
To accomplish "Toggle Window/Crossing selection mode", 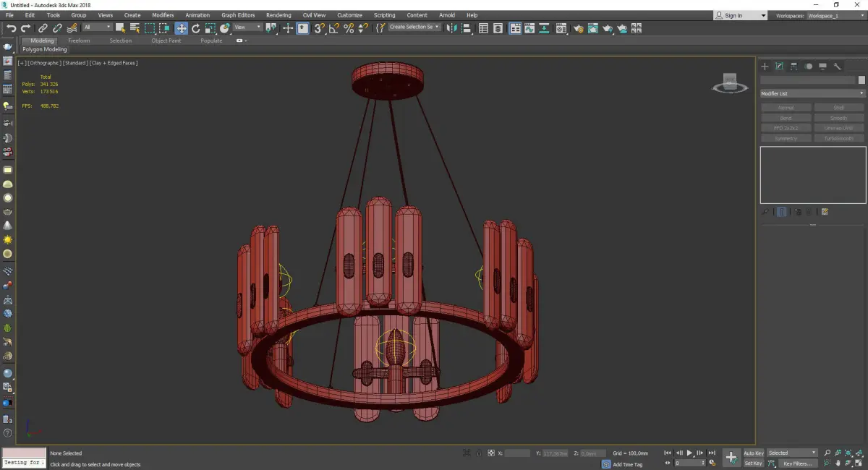I will 165,28.
